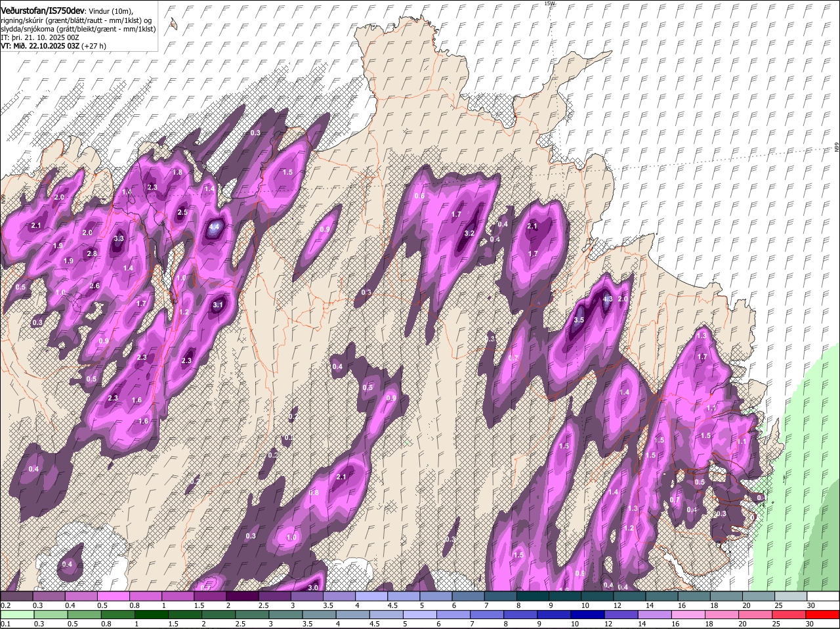Viewport: 840px width, 629px height.
Task: Click the lavender 4–4.5 swatch in upper scale
Action: point(371,596)
